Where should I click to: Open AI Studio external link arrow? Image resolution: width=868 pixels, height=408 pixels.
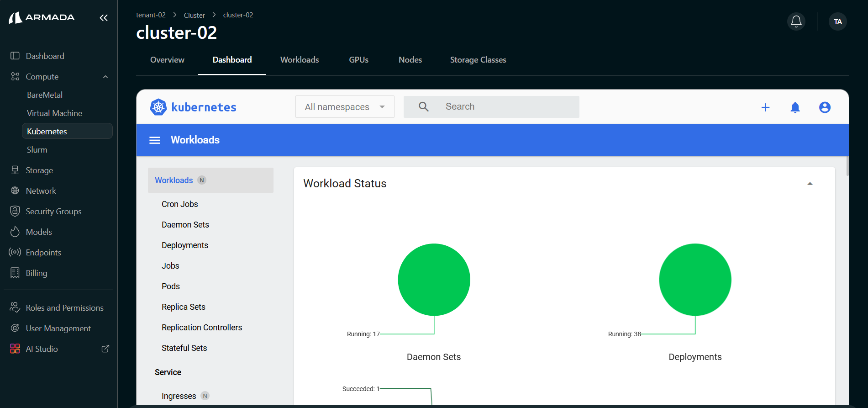[x=105, y=349]
